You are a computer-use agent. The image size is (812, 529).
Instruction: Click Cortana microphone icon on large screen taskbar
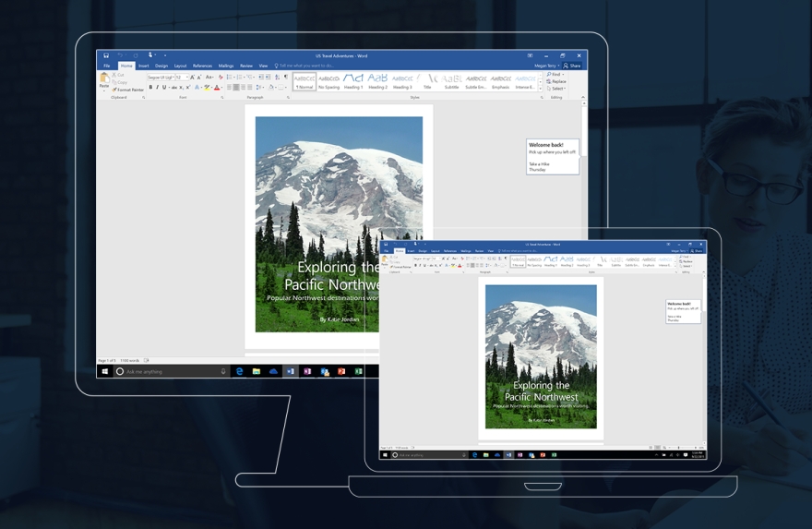tap(223, 371)
